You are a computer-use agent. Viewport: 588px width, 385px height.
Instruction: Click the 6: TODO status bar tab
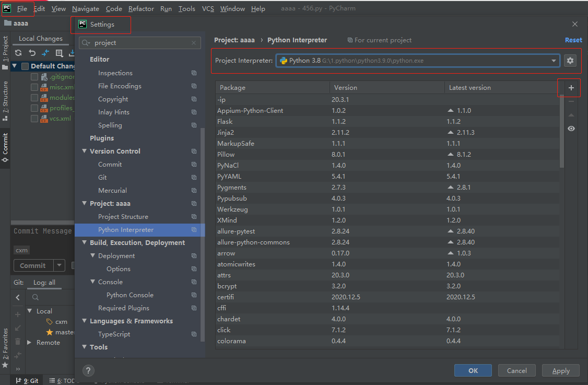62,380
